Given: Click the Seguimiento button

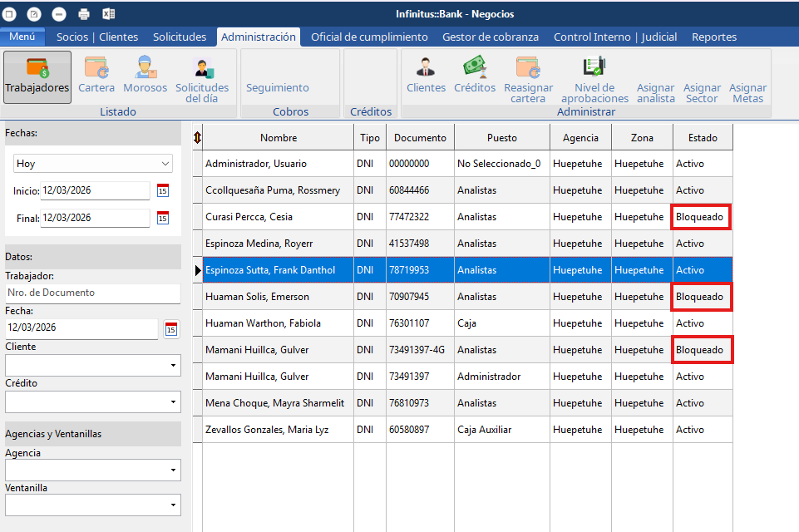Looking at the screenshot, I should [x=277, y=87].
